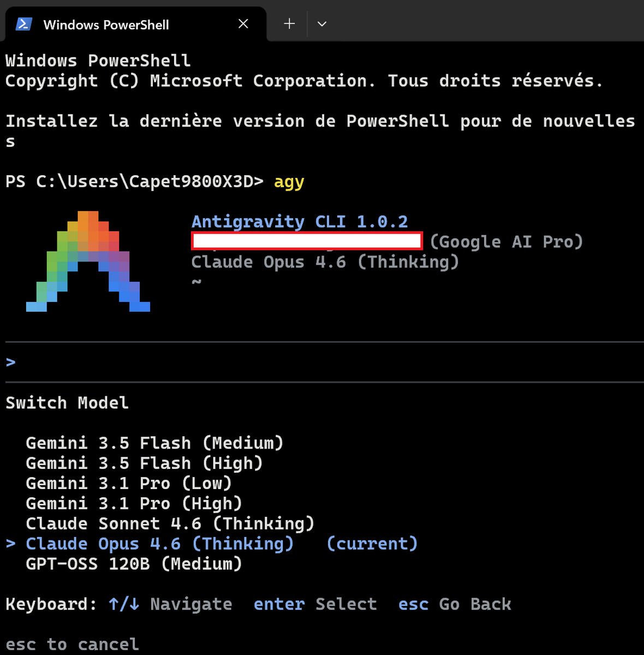
Task: Select the Windows PowerShell tab
Action: tap(135, 24)
